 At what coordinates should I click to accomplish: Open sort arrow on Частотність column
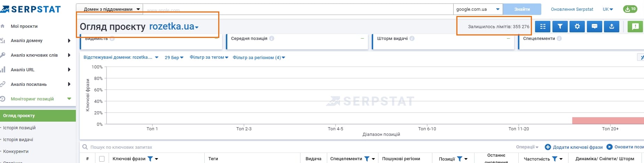tap(561, 159)
